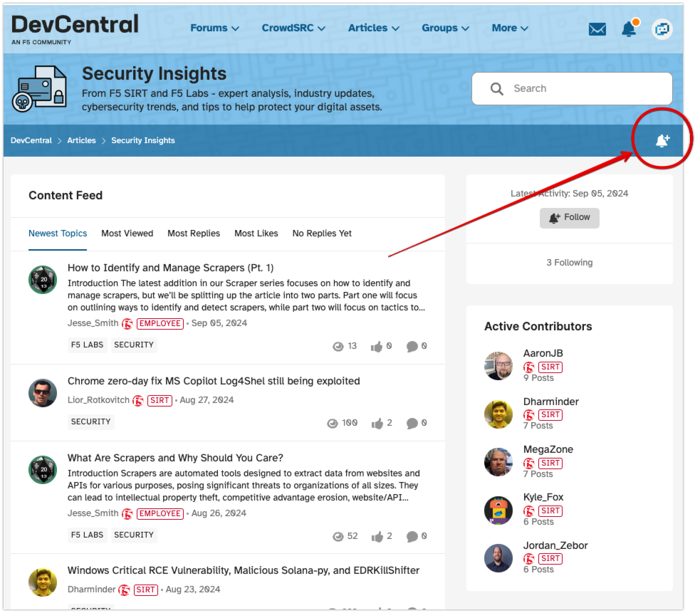Viewport: 700px width, 613px height.
Task: Click the replies bubble icon on Scrapers Pt. 1
Action: (412, 347)
